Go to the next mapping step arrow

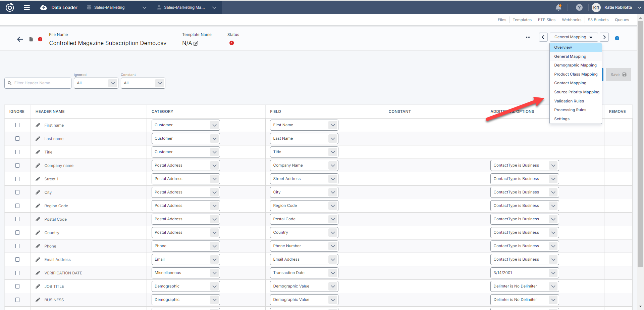604,37
